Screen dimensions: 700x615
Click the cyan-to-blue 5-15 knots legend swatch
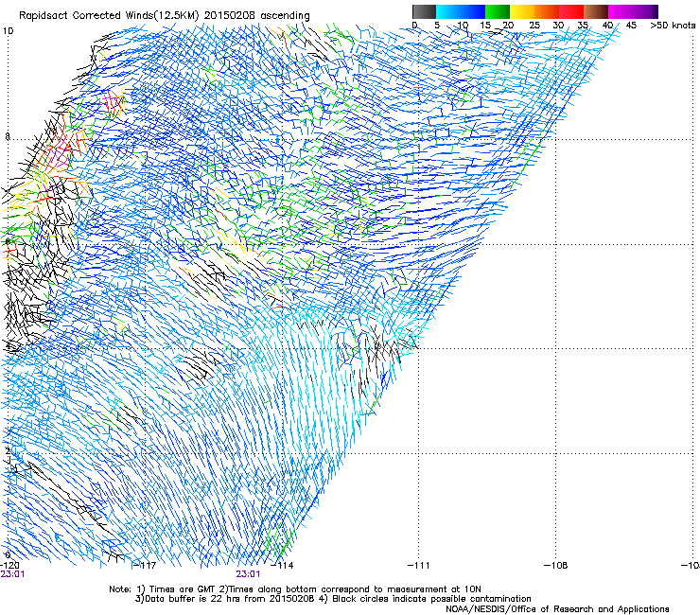pos(461,11)
